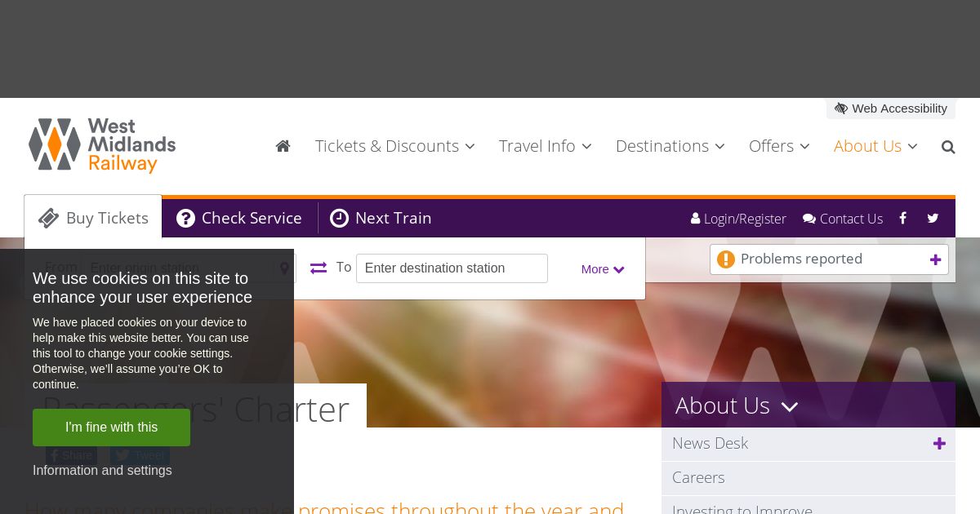Open Offers menu
Image resolution: width=980 pixels, height=514 pixels.
point(779,146)
